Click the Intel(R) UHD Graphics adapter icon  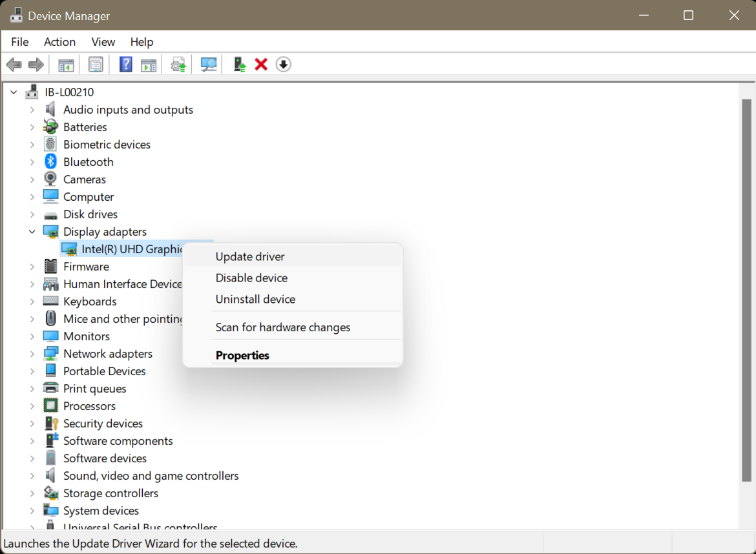(x=69, y=249)
